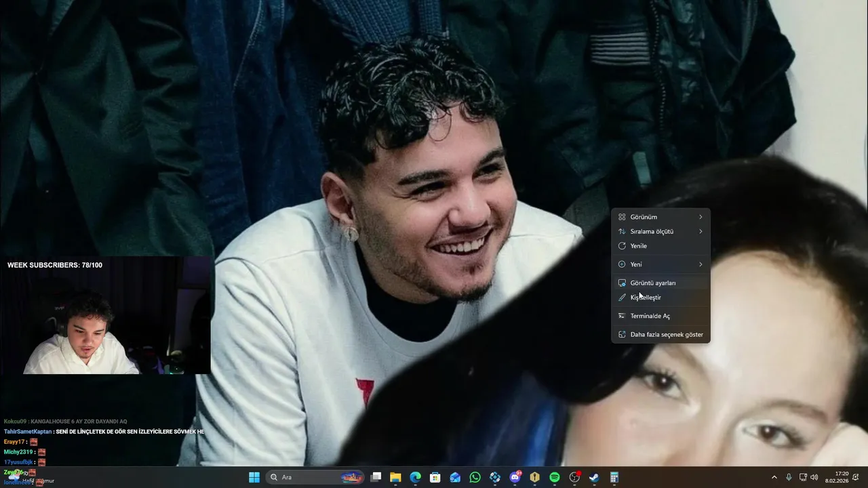The image size is (868, 488).
Task: Click the chevron beside Yeni
Action: [x=701, y=264]
